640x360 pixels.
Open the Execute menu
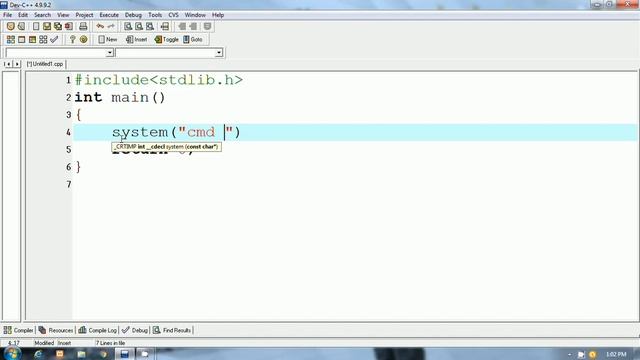pos(109,15)
